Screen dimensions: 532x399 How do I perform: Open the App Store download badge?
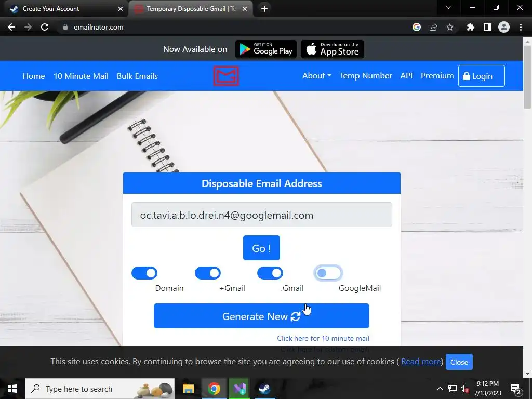(x=332, y=49)
